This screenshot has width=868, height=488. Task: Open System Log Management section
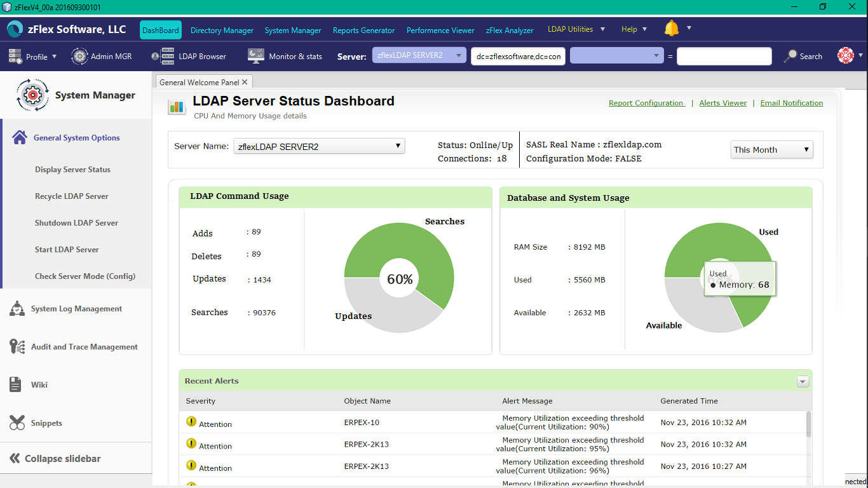(76, 309)
